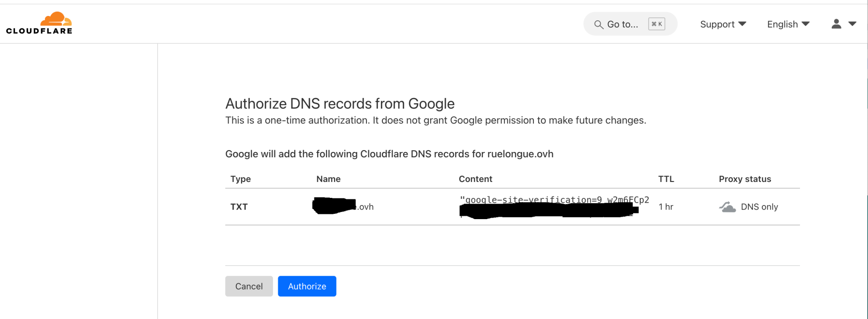Cancel the DNS authorization
Viewport: 868px width, 319px height.
[x=249, y=286]
